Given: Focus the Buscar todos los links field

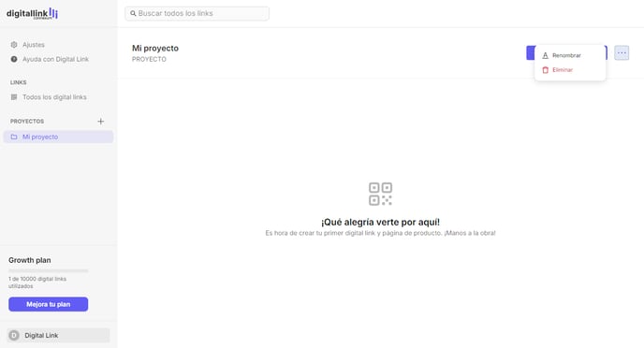Looking at the screenshot, I should coord(198,13).
